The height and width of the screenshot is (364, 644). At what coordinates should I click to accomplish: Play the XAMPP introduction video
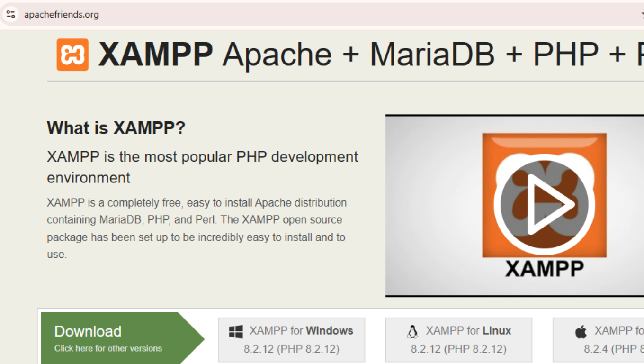point(544,204)
